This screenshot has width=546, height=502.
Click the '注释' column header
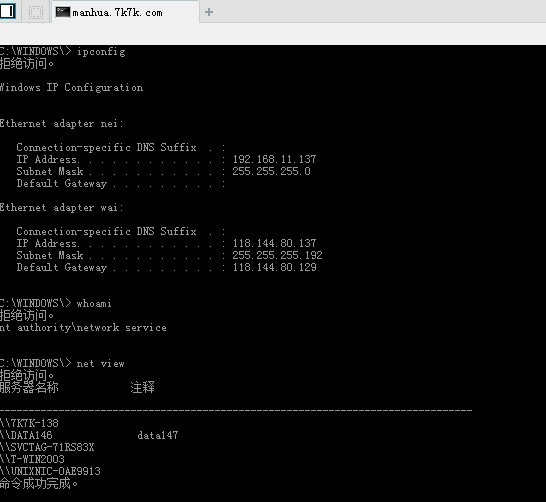click(142, 387)
